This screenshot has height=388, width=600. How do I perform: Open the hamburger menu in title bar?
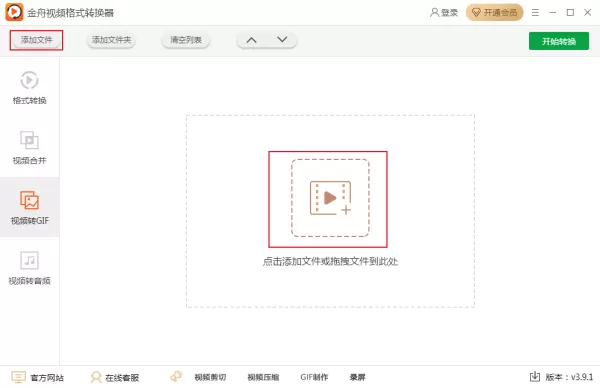[535, 13]
